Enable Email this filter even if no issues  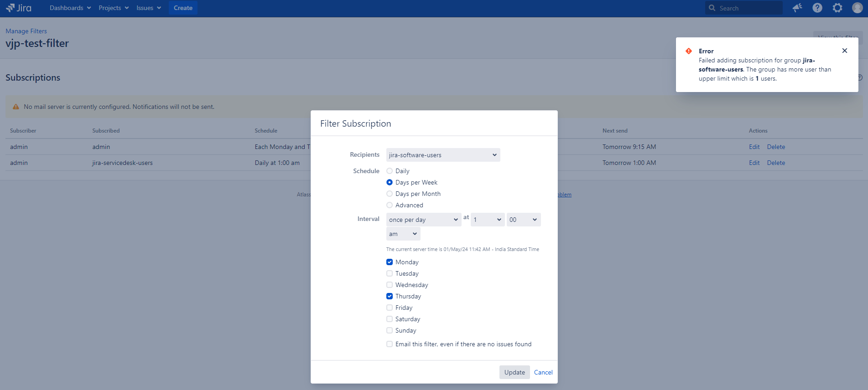coord(390,344)
